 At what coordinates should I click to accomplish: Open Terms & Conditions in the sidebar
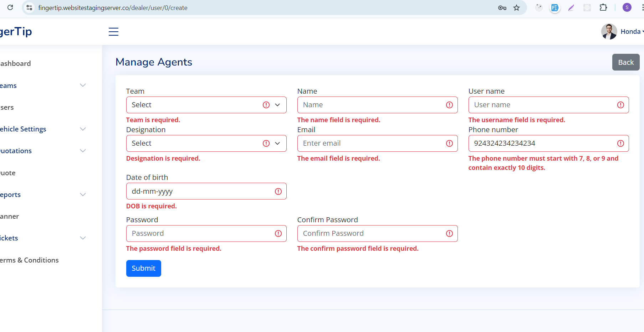(x=29, y=260)
